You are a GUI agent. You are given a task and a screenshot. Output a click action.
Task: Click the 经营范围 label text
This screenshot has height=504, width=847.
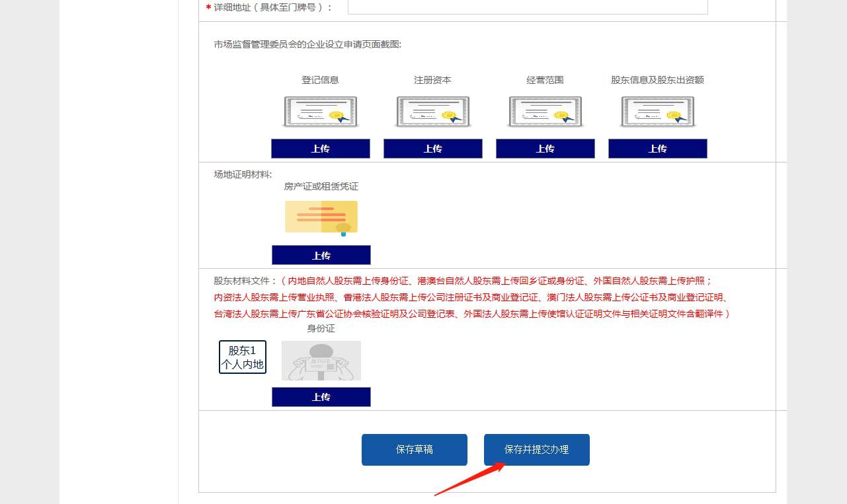coord(545,80)
